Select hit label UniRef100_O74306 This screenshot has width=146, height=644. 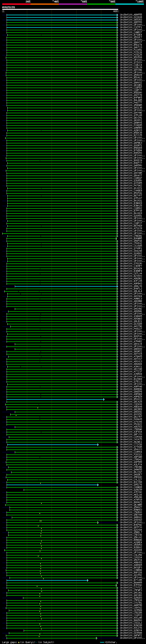131,422
